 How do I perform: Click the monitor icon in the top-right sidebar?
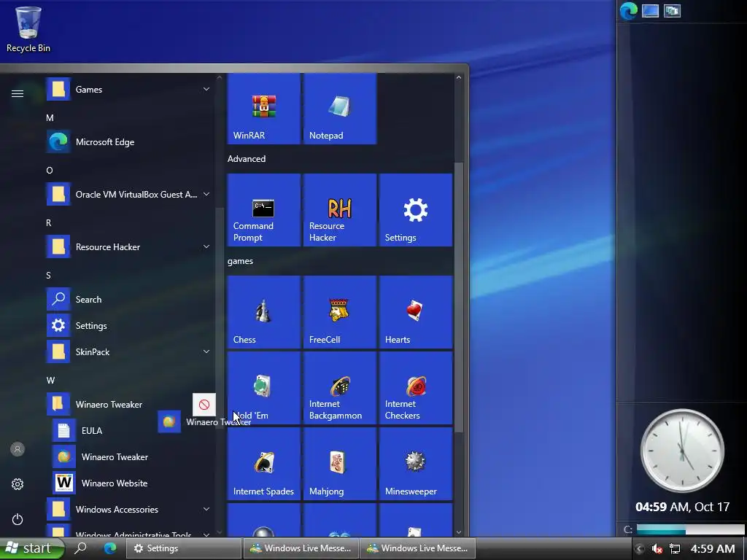click(650, 10)
